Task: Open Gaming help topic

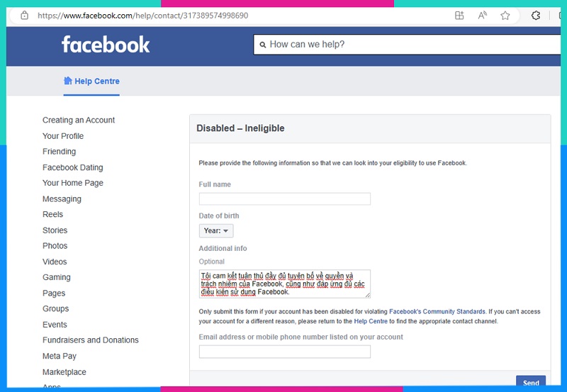Action: click(x=57, y=277)
